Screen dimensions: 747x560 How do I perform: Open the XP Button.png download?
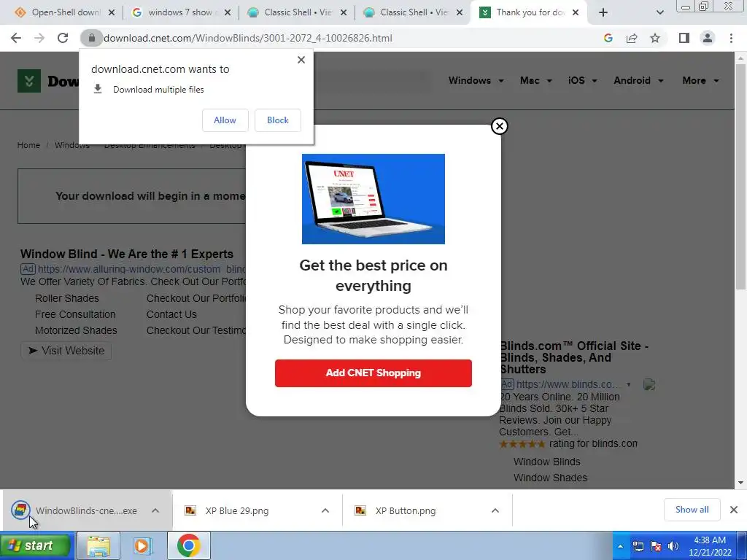tap(405, 510)
